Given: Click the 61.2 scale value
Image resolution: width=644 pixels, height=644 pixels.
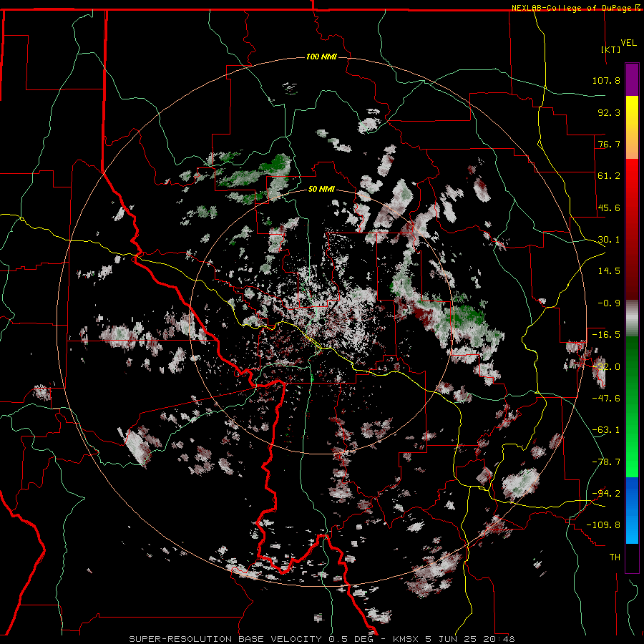Looking at the screenshot, I should [609, 176].
